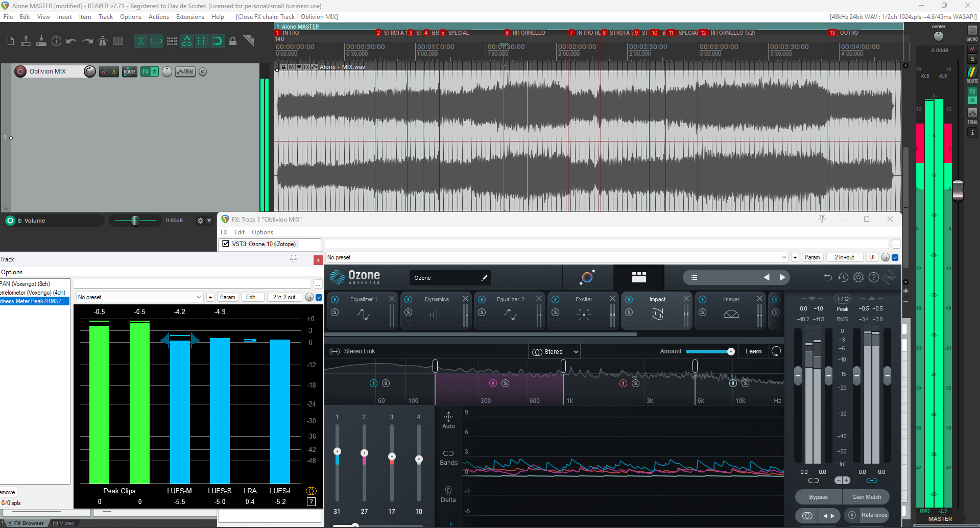Click the Ozone undo history icon
This screenshot has width=980, height=528.
[843, 277]
